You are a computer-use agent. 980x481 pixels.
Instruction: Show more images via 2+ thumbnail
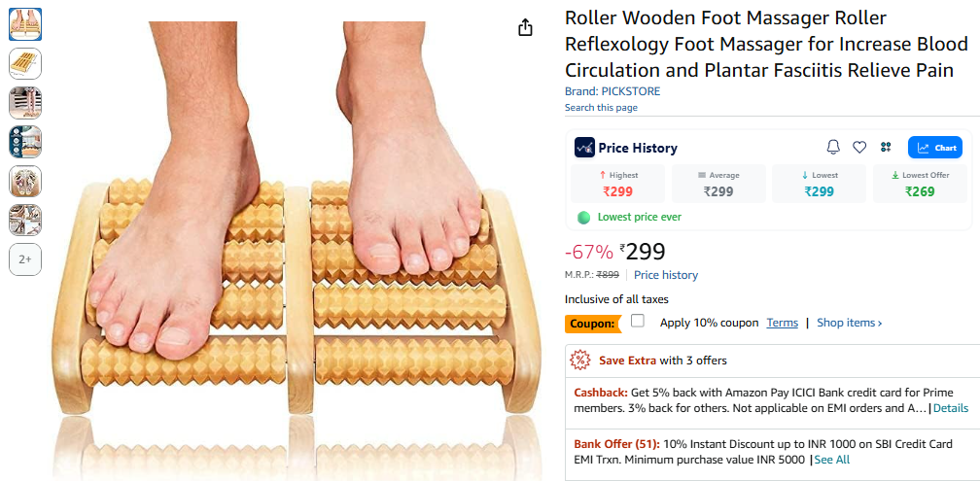point(25,259)
